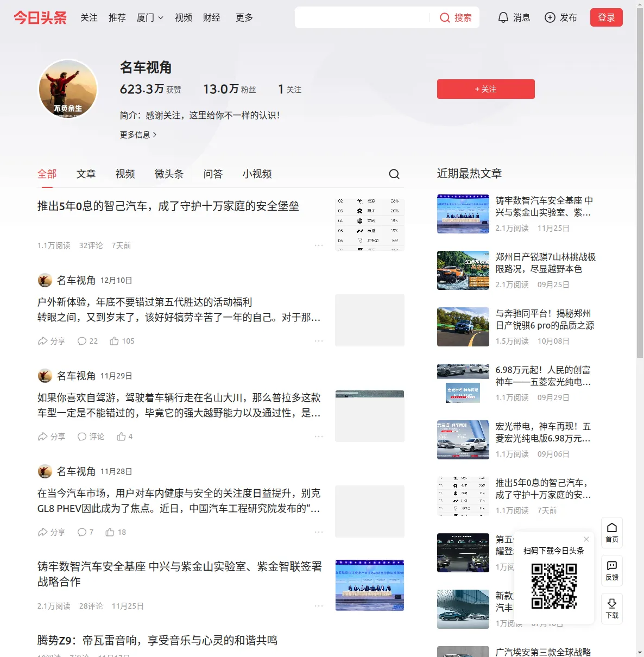
Task: Open 户外新体验 第五代胜达 post text
Action: coord(179,309)
